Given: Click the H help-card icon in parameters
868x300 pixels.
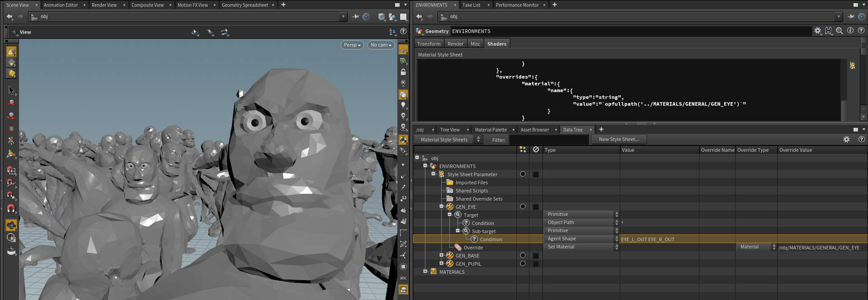Looking at the screenshot, I should point(828,31).
